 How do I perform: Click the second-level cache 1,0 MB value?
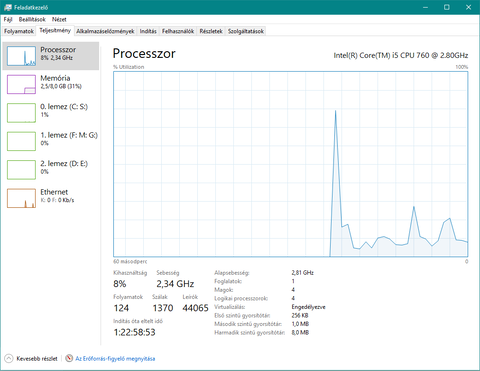pyautogui.click(x=300, y=324)
